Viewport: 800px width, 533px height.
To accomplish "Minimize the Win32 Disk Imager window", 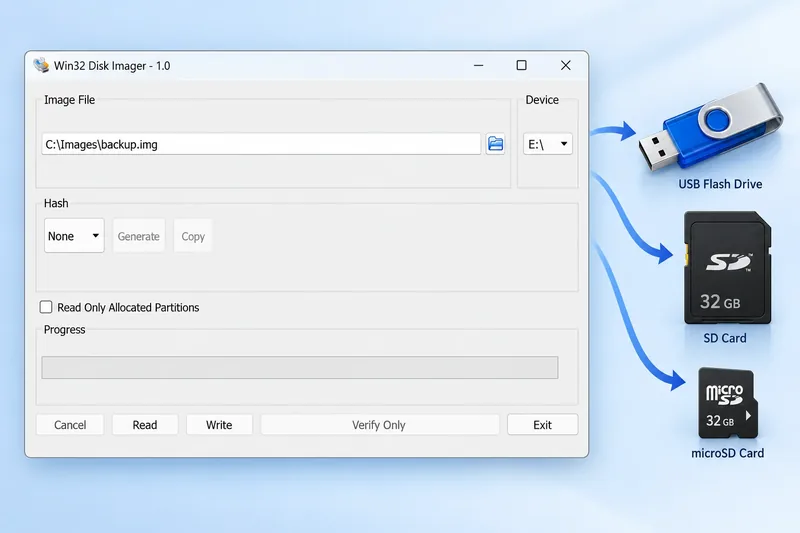I will click(479, 65).
